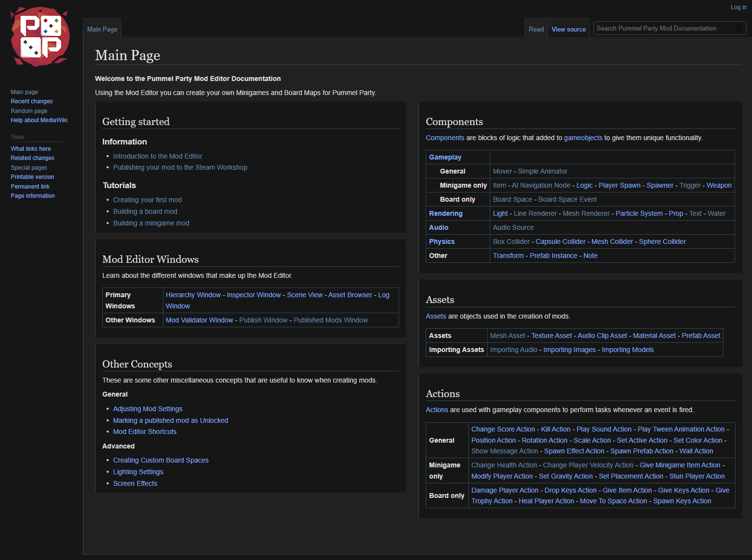The height and width of the screenshot is (560, 752).
Task: Switch to the View source tab
Action: pos(569,30)
